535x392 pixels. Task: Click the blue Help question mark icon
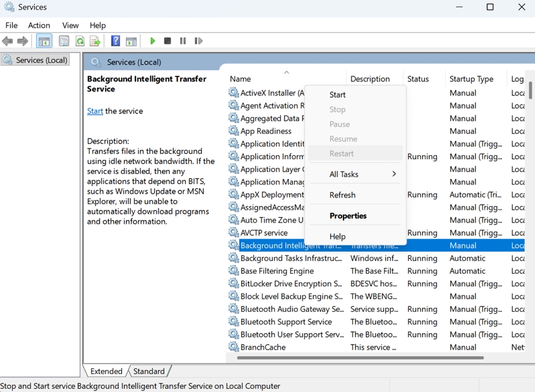tap(115, 41)
